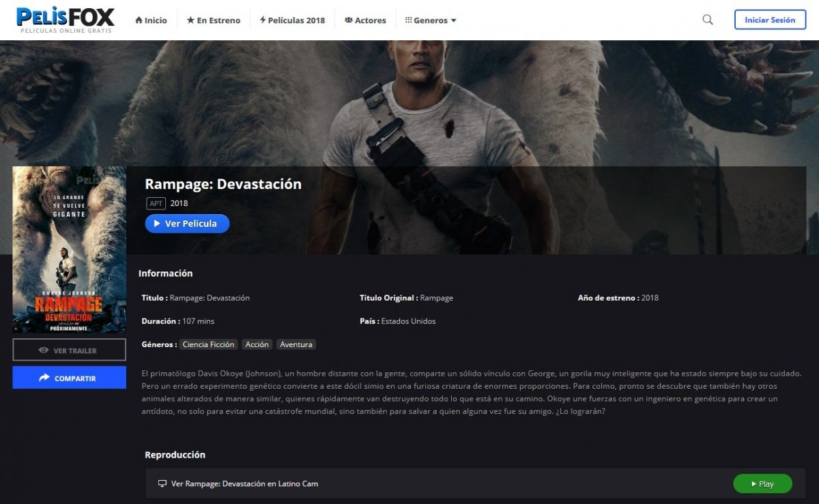Image resolution: width=819 pixels, height=504 pixels.
Task: Click the País: Estados Unidos text
Action: click(398, 321)
